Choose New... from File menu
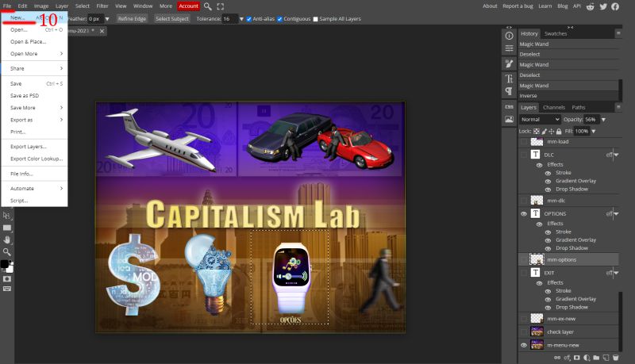This screenshot has width=635, height=364. 34,17
